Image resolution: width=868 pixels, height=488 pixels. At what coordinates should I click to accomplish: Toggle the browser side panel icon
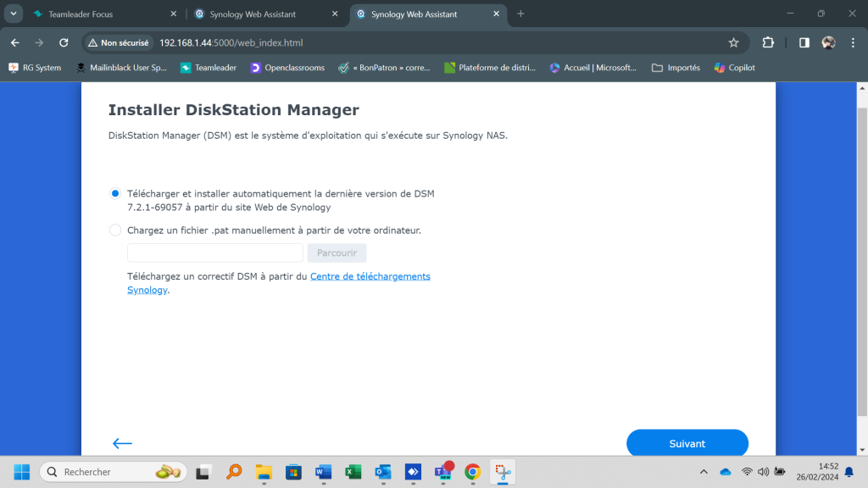(804, 42)
